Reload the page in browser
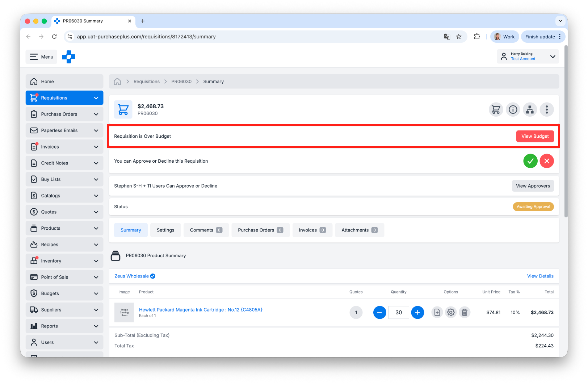The image size is (588, 384). [54, 37]
